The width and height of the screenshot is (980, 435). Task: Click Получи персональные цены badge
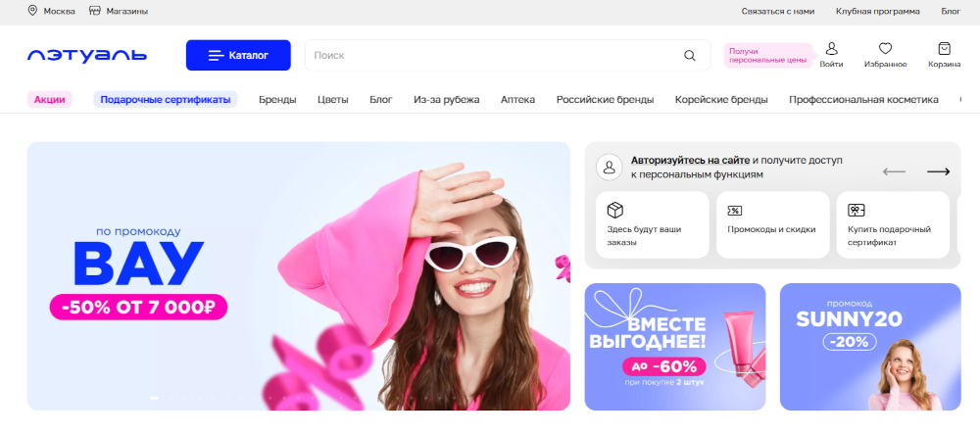pyautogui.click(x=768, y=55)
